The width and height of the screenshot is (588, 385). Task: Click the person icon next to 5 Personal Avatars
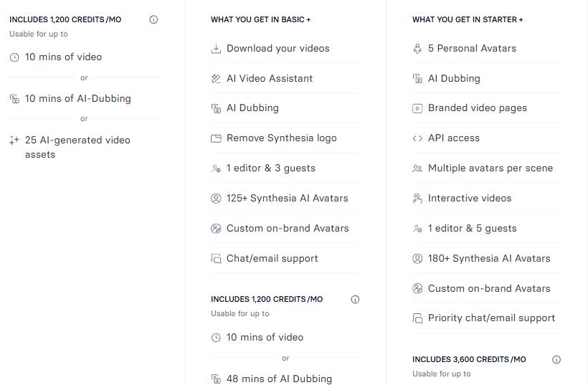[417, 49]
